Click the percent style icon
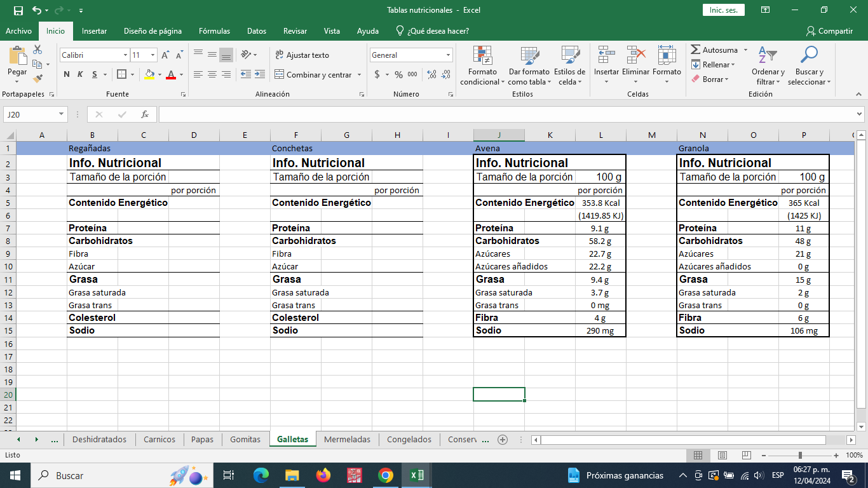868x488 pixels. click(398, 74)
